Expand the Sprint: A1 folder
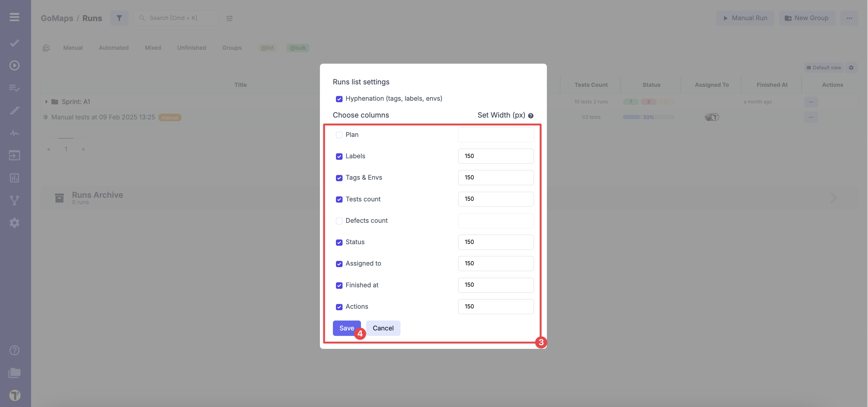The height and width of the screenshot is (407, 868). (x=46, y=102)
